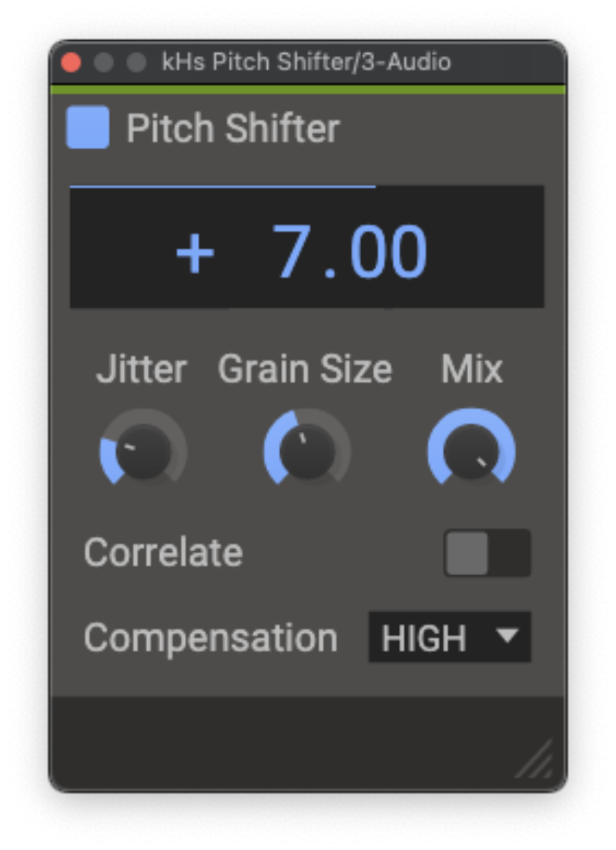616x850 pixels.
Task: Click the resize grip in bottom-right corner
Action: coord(534,759)
